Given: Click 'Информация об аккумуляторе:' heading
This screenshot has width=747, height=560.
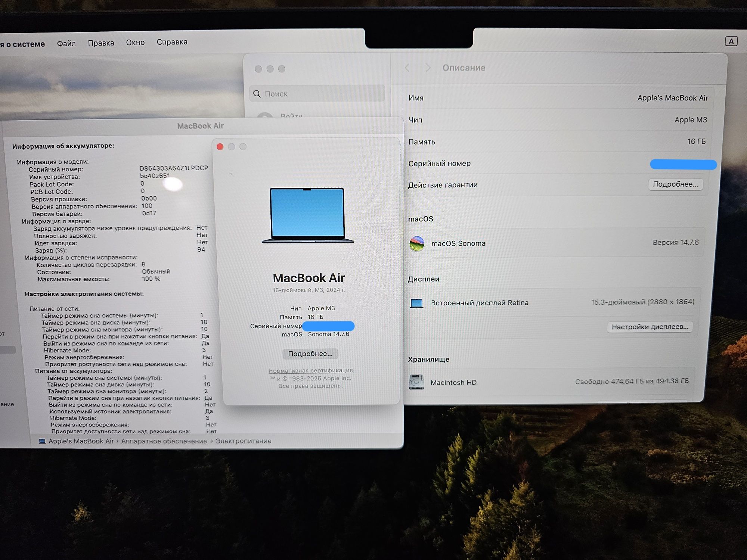Looking at the screenshot, I should [63, 146].
